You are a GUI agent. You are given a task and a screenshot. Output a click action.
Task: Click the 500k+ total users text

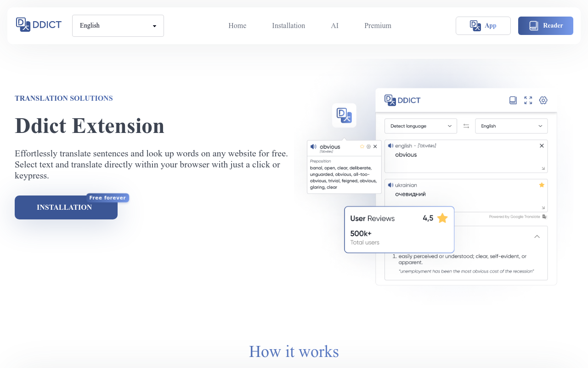pos(361,234)
